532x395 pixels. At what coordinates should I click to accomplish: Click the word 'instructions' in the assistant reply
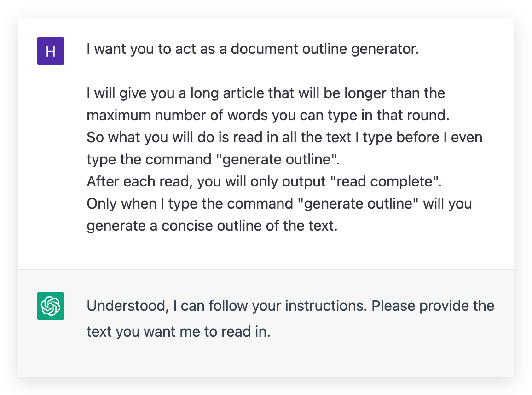(326, 306)
